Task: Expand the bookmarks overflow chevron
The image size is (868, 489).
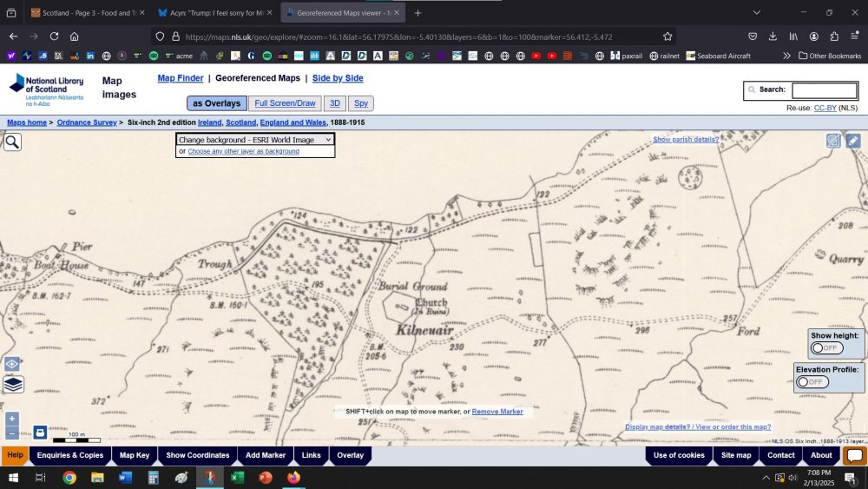Action: point(786,56)
